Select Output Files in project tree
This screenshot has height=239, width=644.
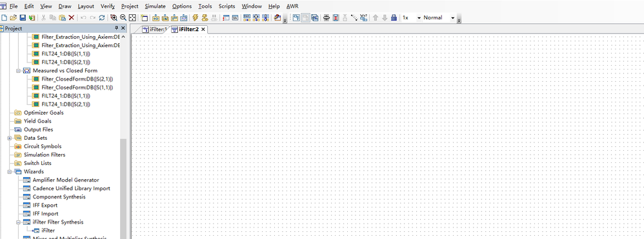click(x=39, y=129)
